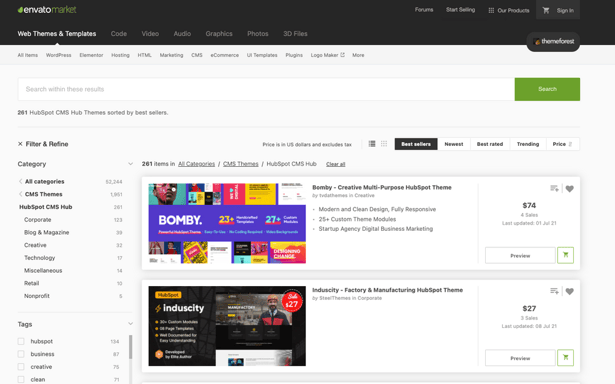Add Induscity theme to cart icon
615x384 pixels.
(x=565, y=358)
